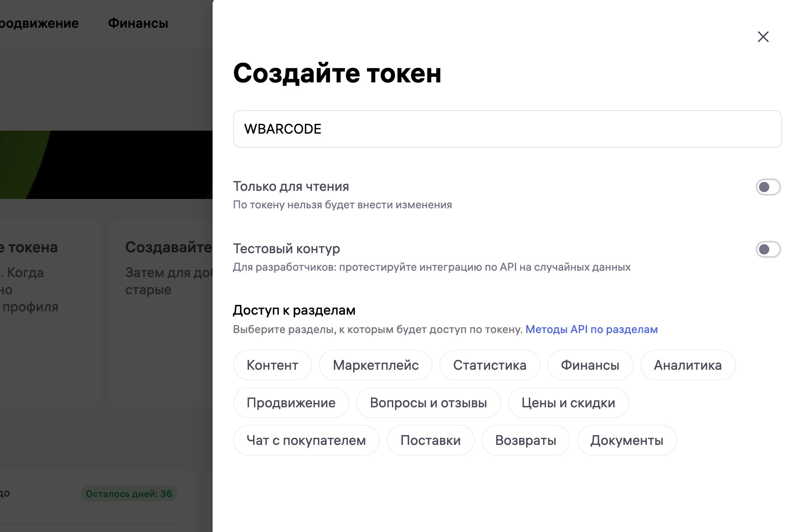Image resolution: width=800 pixels, height=532 pixels.
Task: Turn on the test contour switch
Action: click(768, 249)
